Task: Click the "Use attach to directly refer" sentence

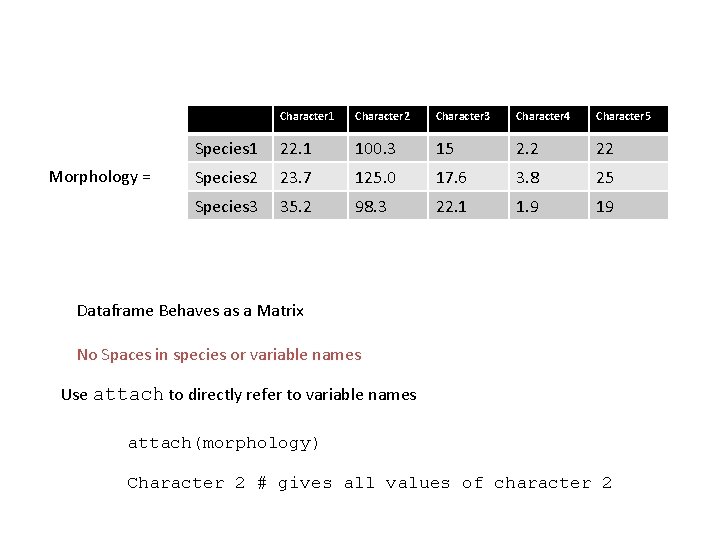Action: 238,395
